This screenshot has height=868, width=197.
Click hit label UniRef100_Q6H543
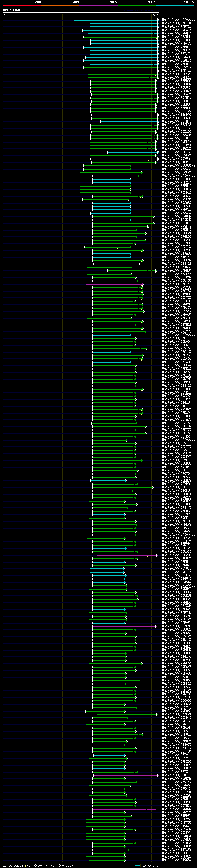point(177,47)
